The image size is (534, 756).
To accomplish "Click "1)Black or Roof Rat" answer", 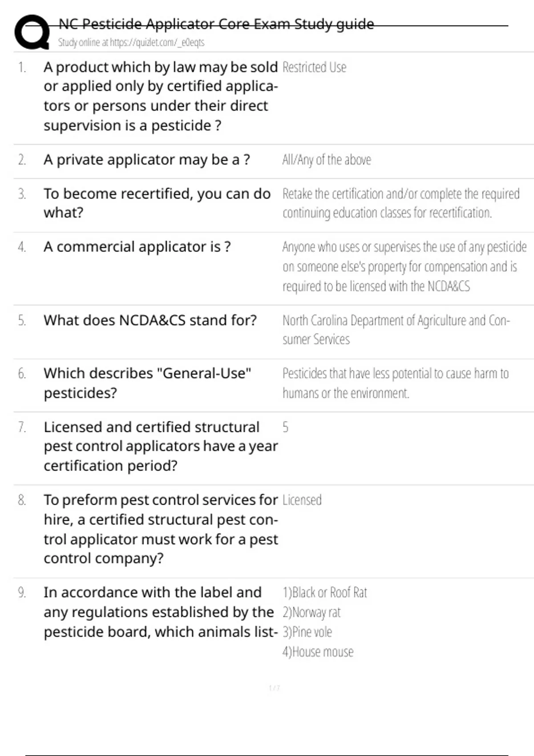I will pos(324,593).
